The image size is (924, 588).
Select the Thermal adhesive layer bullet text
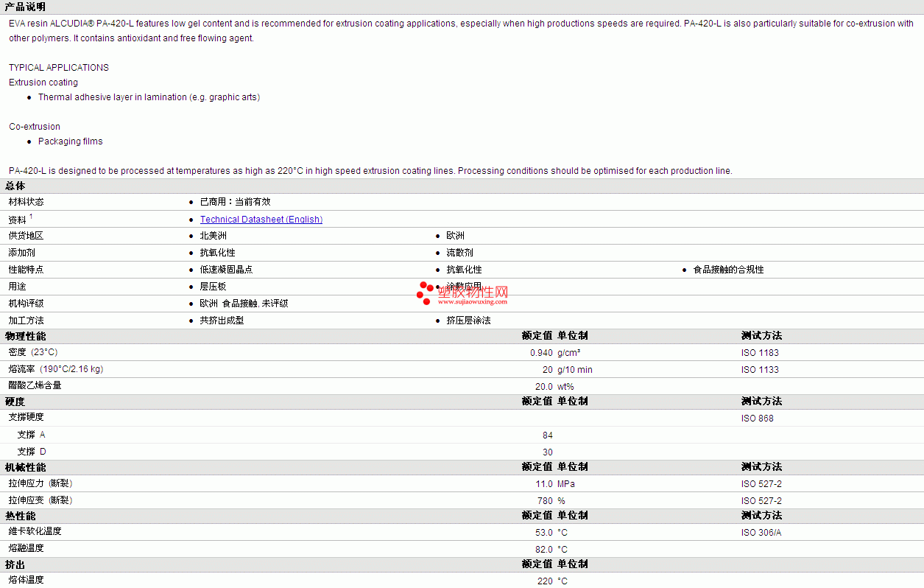tap(149, 97)
